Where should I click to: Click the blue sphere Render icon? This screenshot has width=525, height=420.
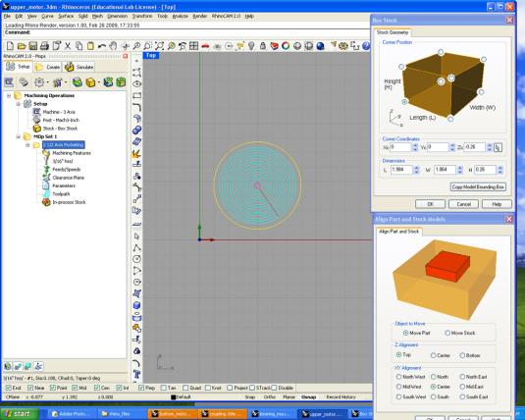click(321, 46)
